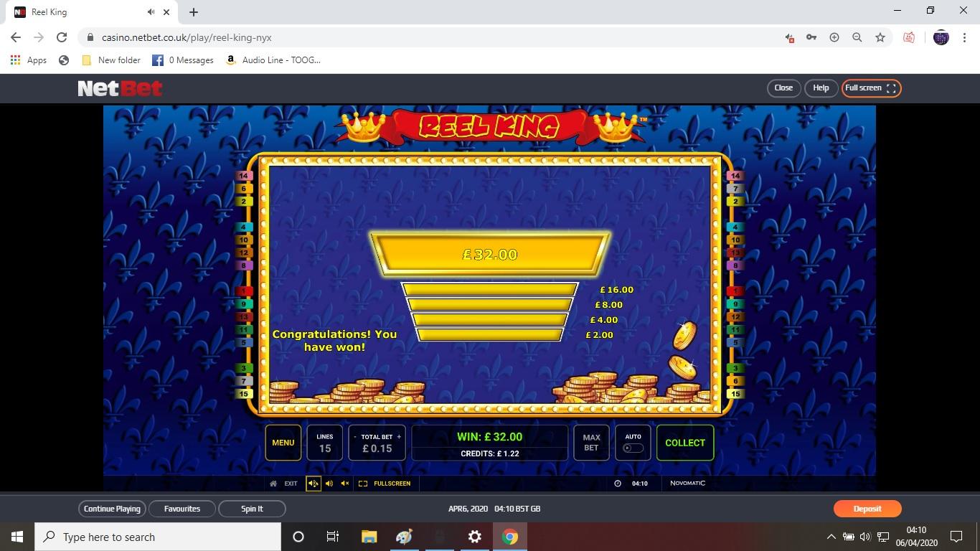Click the NetBet logo
980x551 pixels.
[120, 88]
